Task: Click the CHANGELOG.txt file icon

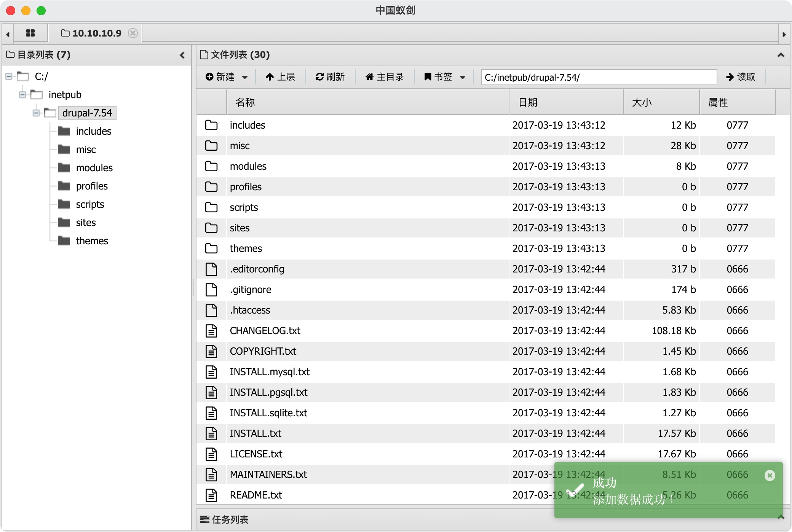Action: [211, 331]
